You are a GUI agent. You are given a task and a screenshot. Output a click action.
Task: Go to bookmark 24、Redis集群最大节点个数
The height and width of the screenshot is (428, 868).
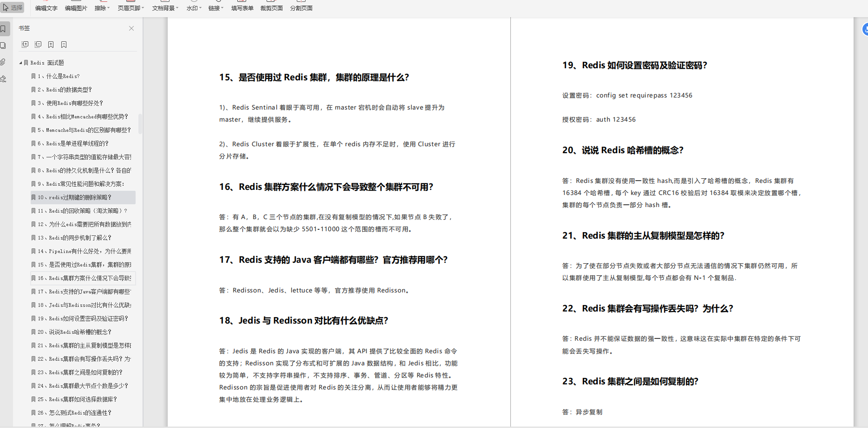(x=83, y=386)
